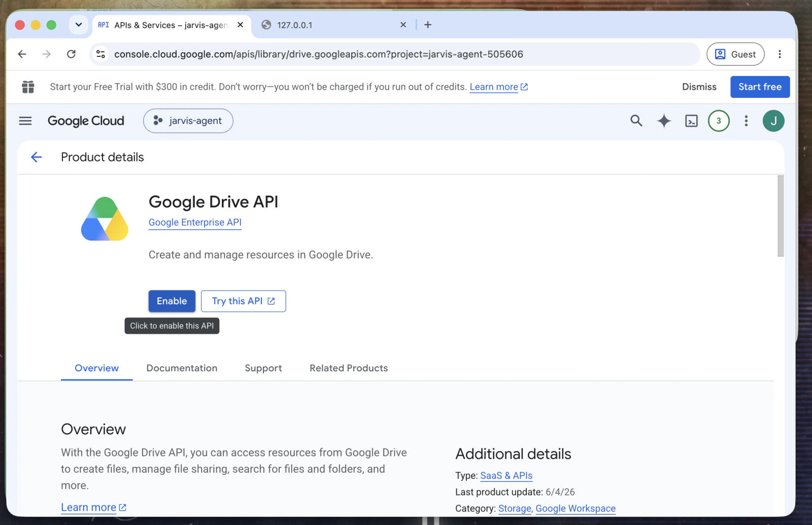Open the Google Enterprise API link
Viewport: 812px width, 525px height.
point(195,223)
